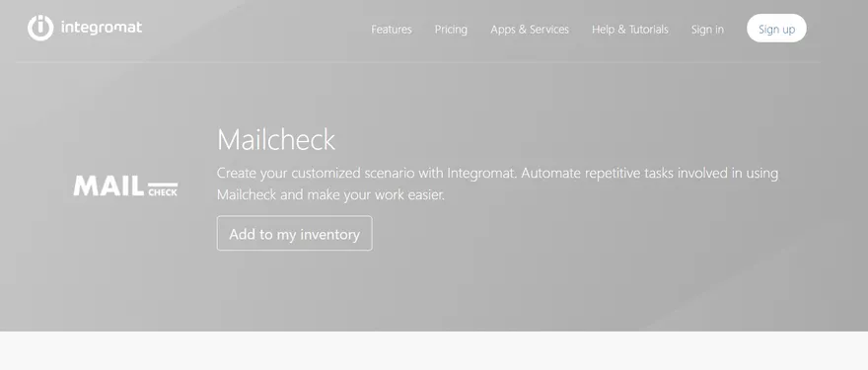This screenshot has width=868, height=370.
Task: Click the white Sign up button
Action: tap(776, 29)
